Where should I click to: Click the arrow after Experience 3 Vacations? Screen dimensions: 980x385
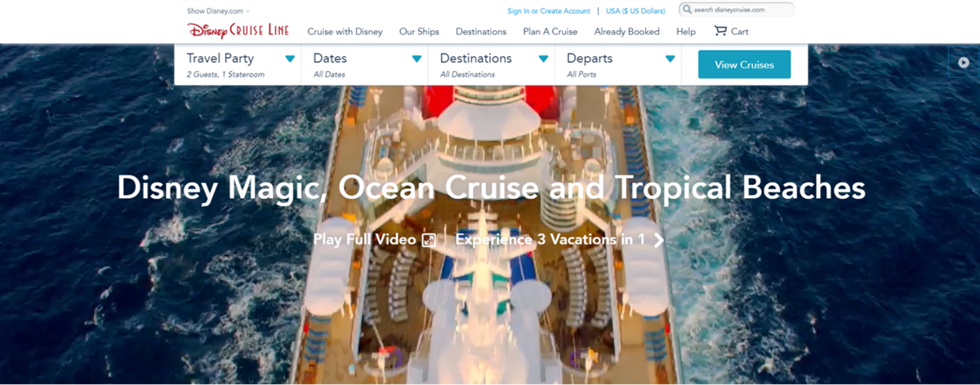(658, 240)
